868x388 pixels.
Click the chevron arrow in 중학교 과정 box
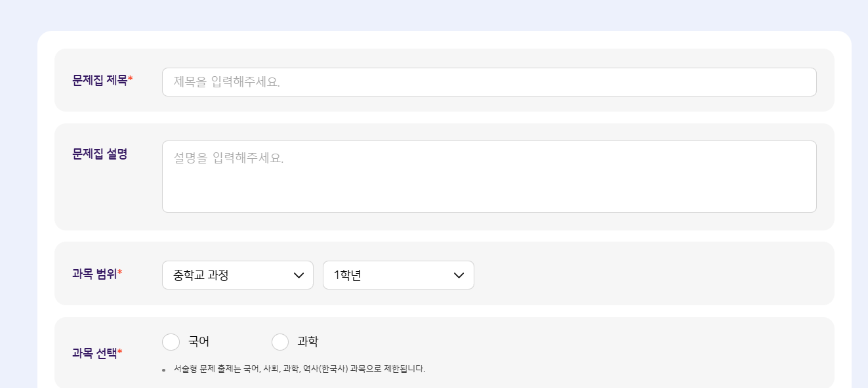[299, 275]
